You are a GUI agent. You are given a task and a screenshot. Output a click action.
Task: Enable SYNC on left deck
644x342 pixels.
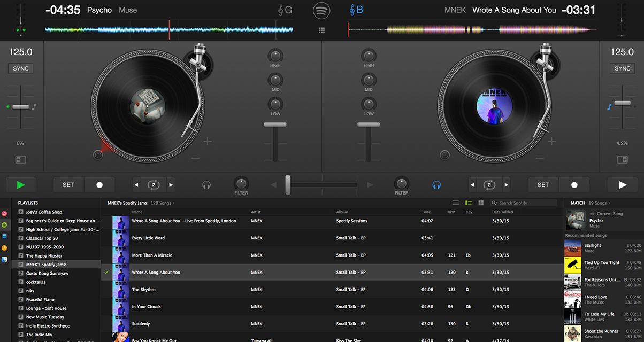21,68
